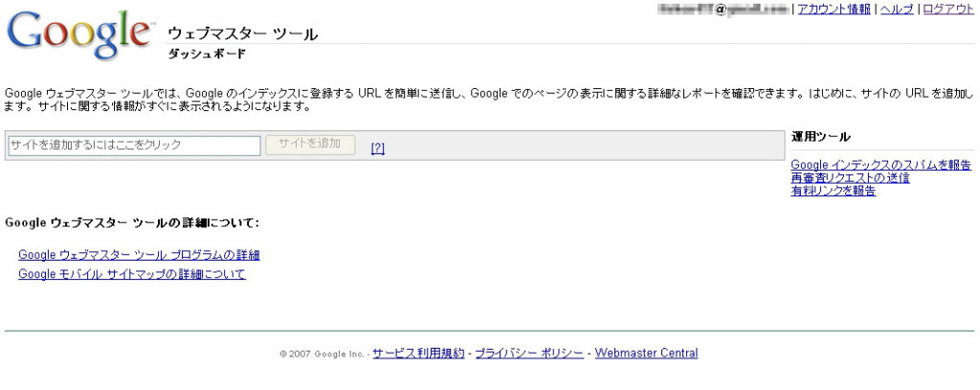The width and height of the screenshot is (980, 390).
Task: Open プライバシー ポリシー footer link
Action: [x=529, y=353]
